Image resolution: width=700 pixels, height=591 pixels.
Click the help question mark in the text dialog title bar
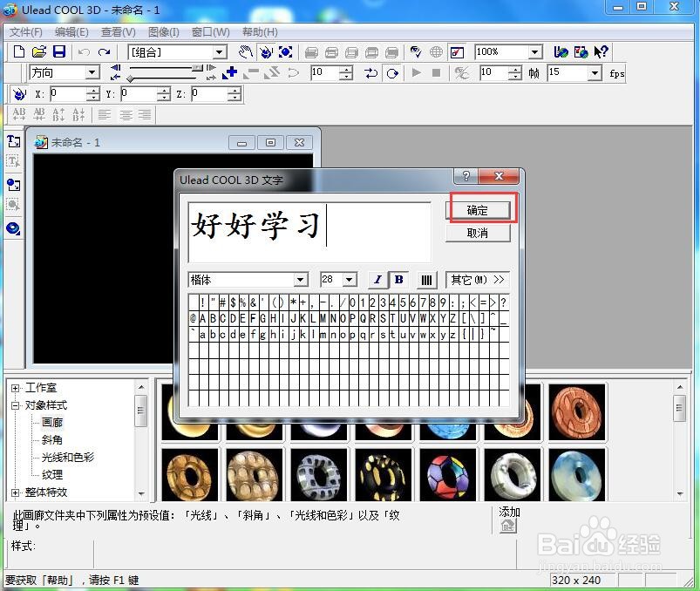(x=466, y=176)
